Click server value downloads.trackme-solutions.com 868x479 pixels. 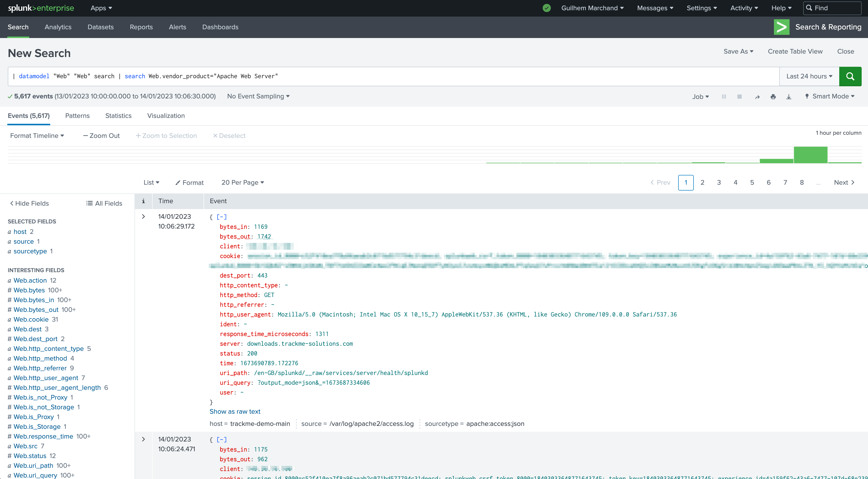(300, 344)
